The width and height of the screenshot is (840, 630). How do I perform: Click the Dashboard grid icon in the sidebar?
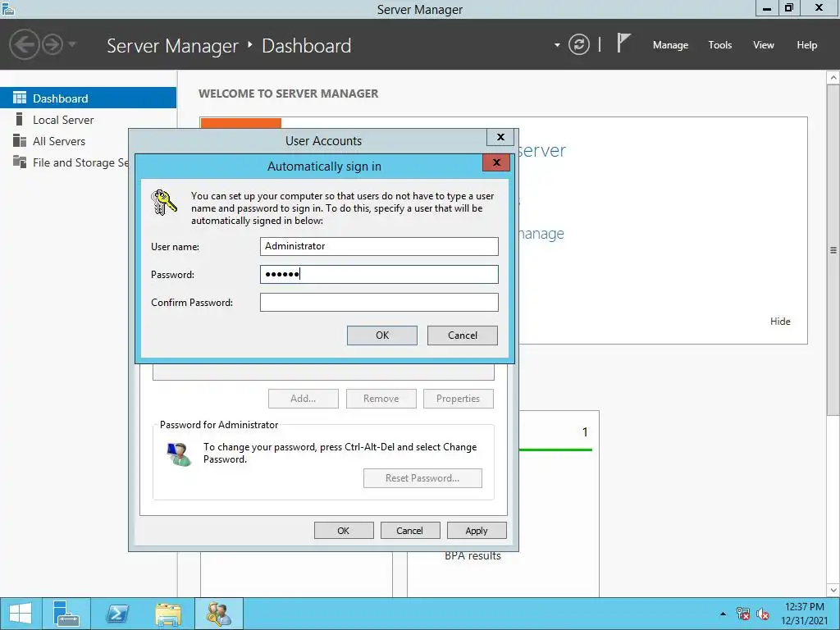click(20, 98)
